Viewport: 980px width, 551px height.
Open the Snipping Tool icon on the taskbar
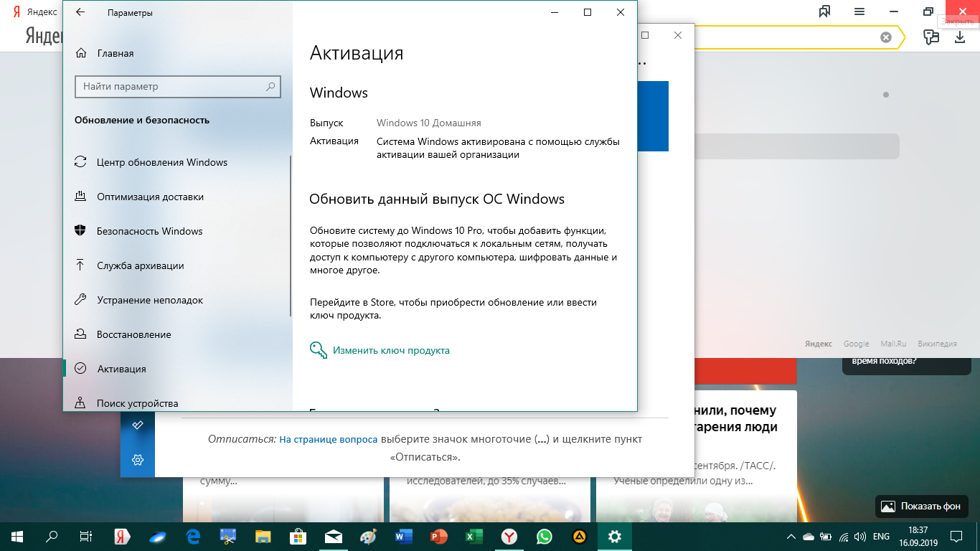coord(228,536)
